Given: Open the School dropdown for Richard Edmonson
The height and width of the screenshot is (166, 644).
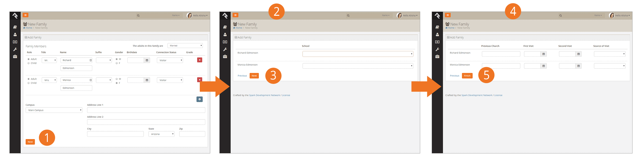Looking at the screenshot, I should pos(358,54).
